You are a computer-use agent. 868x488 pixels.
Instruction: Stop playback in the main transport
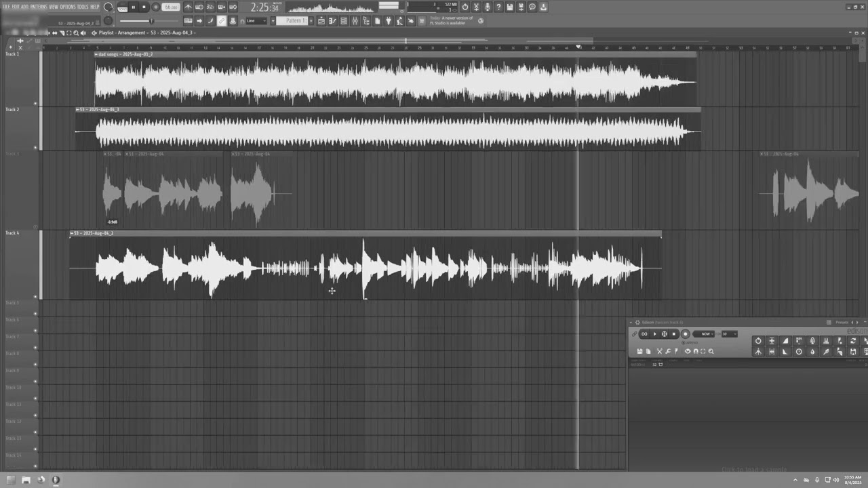click(144, 7)
